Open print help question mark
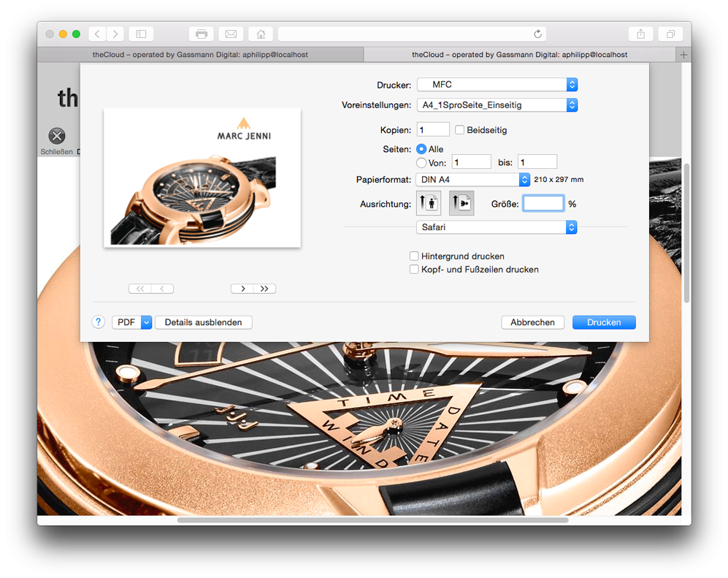728x578 pixels. tap(99, 322)
